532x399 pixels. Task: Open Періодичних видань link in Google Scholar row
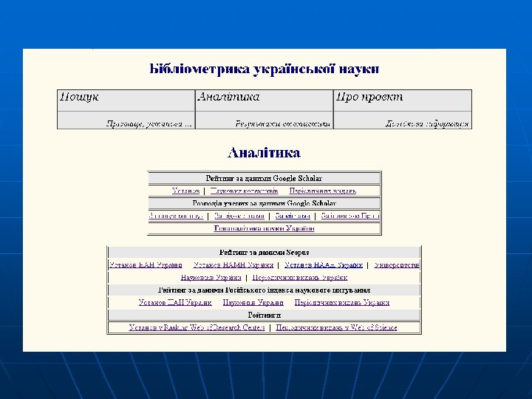(x=323, y=191)
